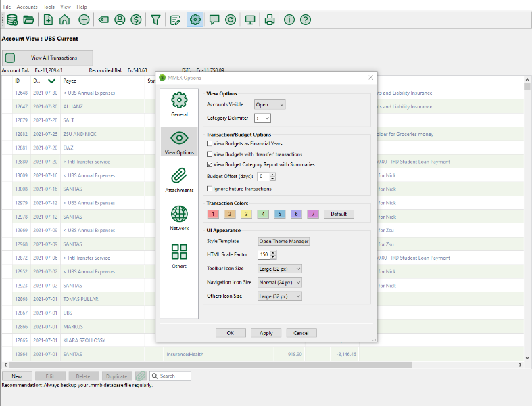Image resolution: width=532 pixels, height=406 pixels.
Task: Select General options category
Action: pyautogui.click(x=179, y=104)
